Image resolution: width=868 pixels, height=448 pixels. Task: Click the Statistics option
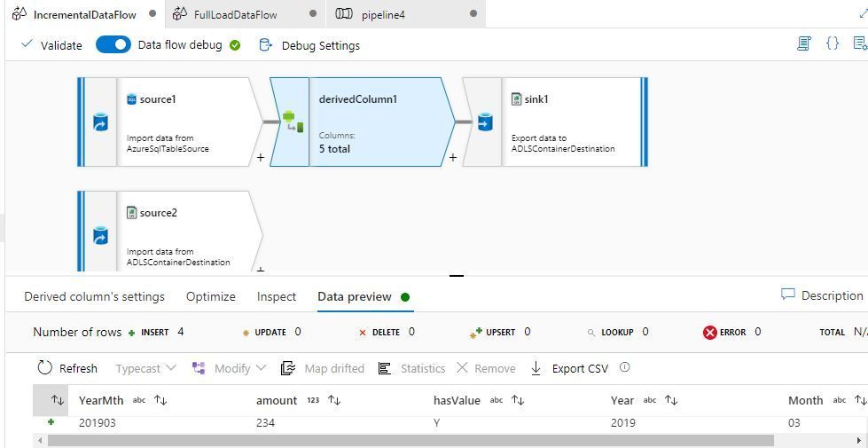pos(411,368)
